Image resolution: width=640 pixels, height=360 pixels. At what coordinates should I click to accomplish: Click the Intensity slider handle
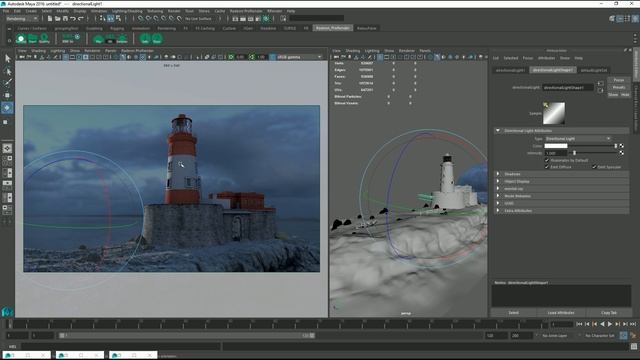pyautogui.click(x=574, y=153)
